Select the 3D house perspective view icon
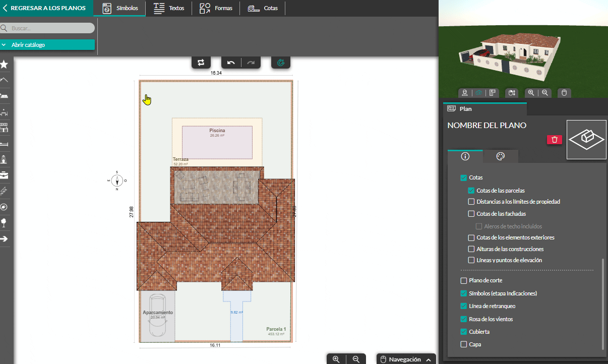Image resolution: width=608 pixels, height=364 pixels. 479,93
